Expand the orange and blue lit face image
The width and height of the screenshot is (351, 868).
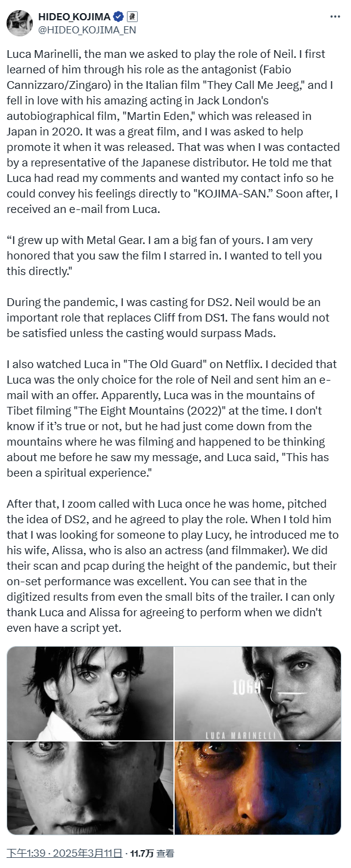[x=258, y=787]
